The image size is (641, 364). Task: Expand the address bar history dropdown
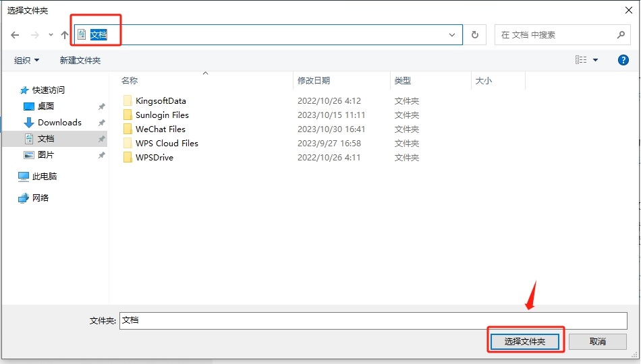pyautogui.click(x=451, y=35)
